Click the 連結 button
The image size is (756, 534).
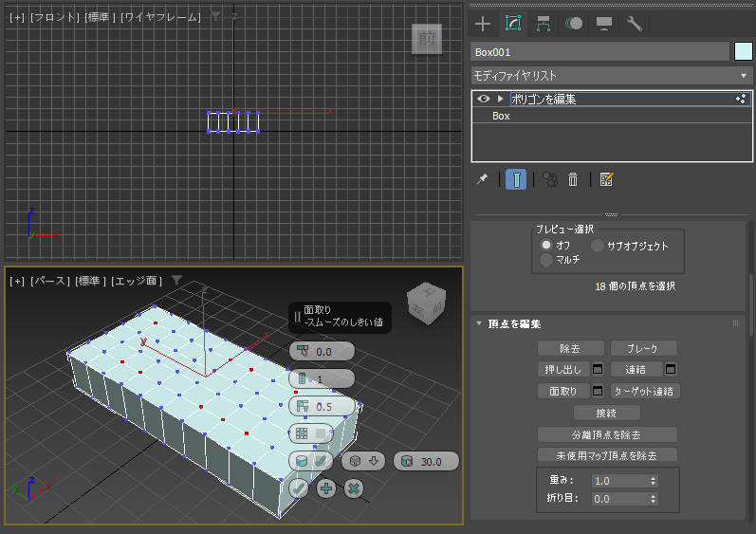pos(636,369)
